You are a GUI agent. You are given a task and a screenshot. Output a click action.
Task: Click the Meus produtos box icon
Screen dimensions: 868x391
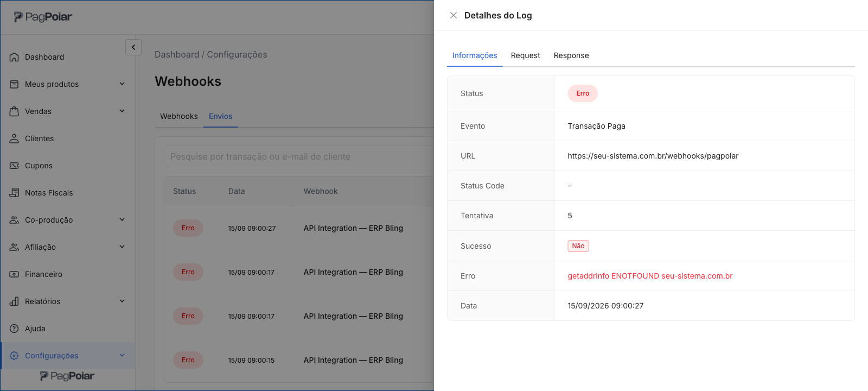14,84
